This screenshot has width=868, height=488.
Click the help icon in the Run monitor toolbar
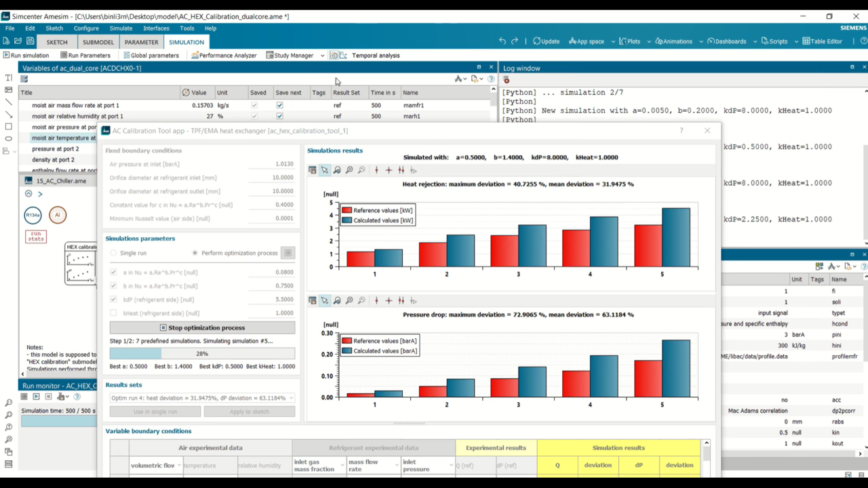coord(77,396)
